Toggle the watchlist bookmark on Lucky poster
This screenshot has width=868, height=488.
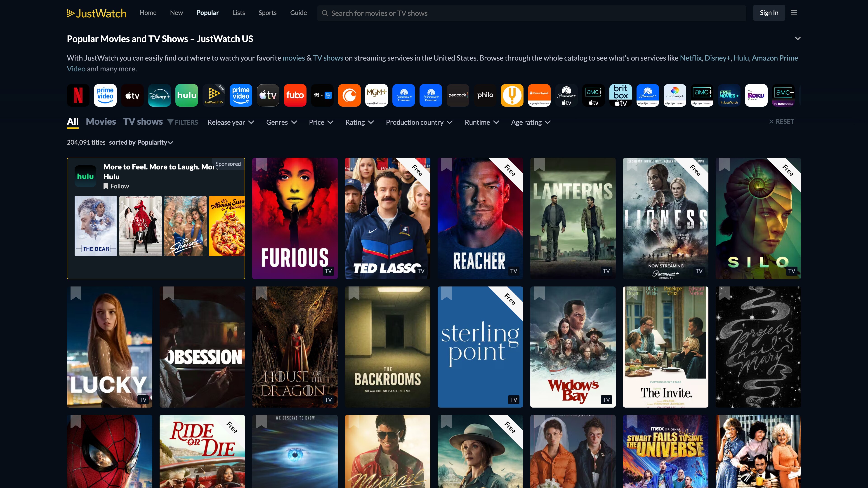tap(76, 293)
